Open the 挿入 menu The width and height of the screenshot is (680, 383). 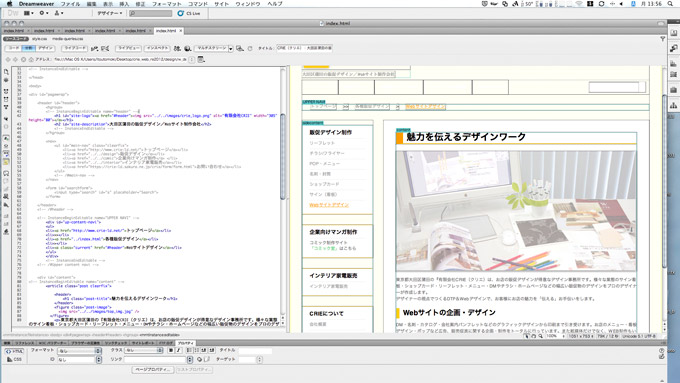click(124, 3)
